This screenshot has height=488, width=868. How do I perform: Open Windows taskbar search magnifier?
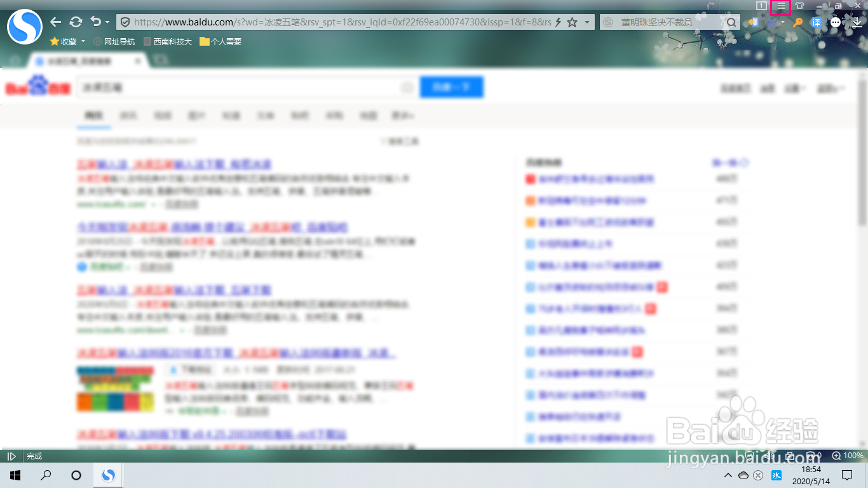pyautogui.click(x=46, y=475)
